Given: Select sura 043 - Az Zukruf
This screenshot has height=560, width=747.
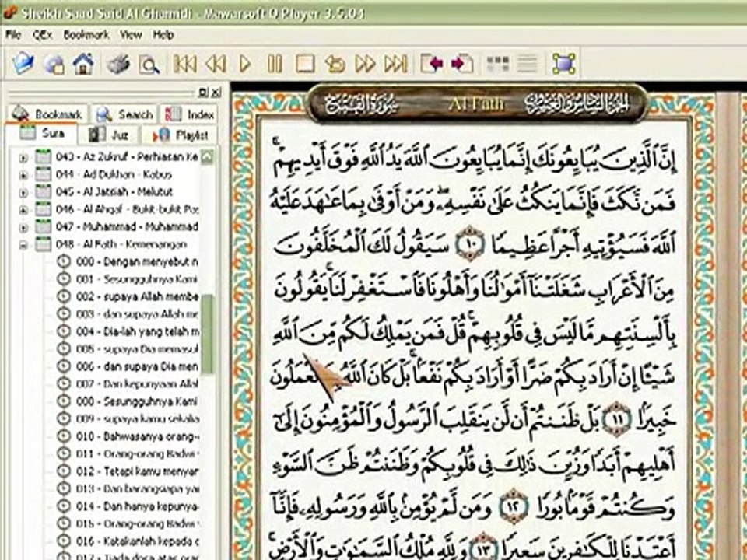Looking at the screenshot, I should click(x=127, y=156).
